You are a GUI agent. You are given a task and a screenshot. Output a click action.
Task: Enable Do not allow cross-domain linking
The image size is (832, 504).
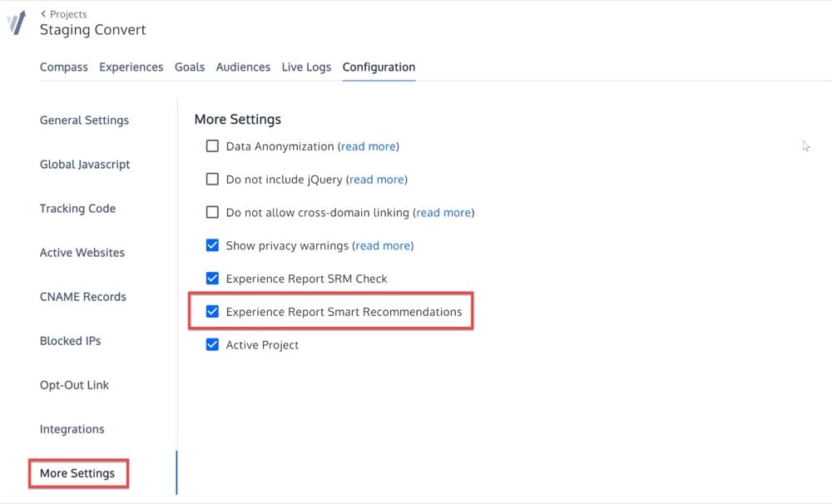coord(212,213)
